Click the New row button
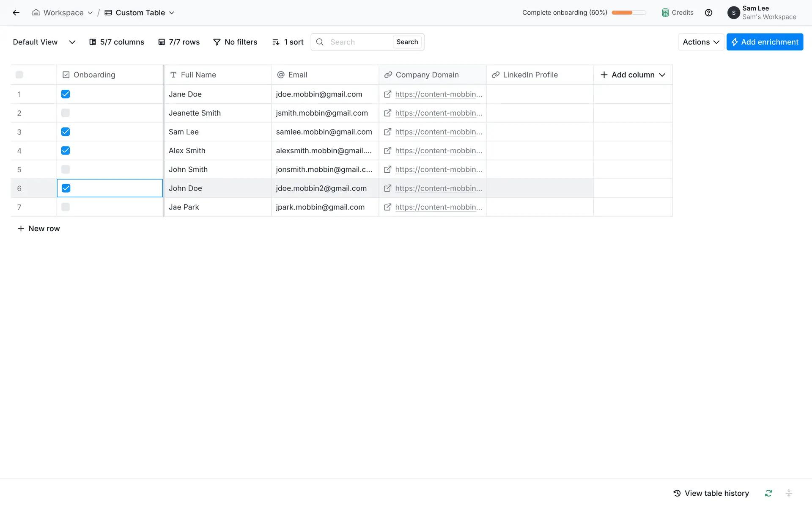 click(x=39, y=229)
